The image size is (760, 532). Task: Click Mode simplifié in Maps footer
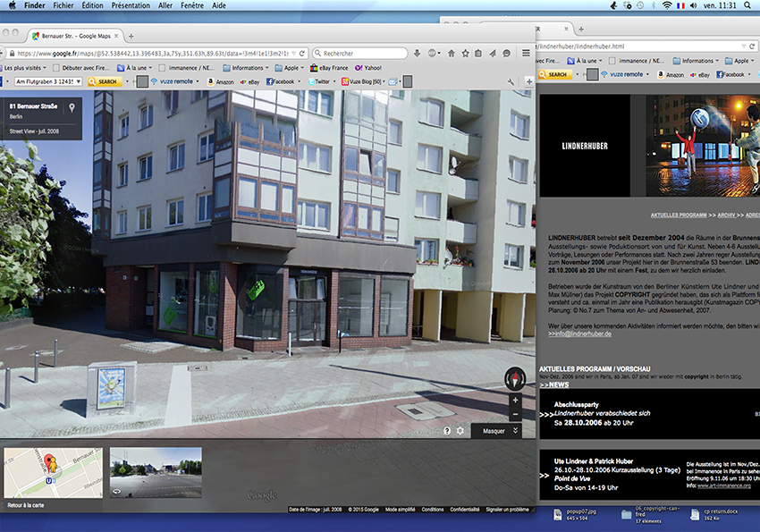pyautogui.click(x=400, y=510)
